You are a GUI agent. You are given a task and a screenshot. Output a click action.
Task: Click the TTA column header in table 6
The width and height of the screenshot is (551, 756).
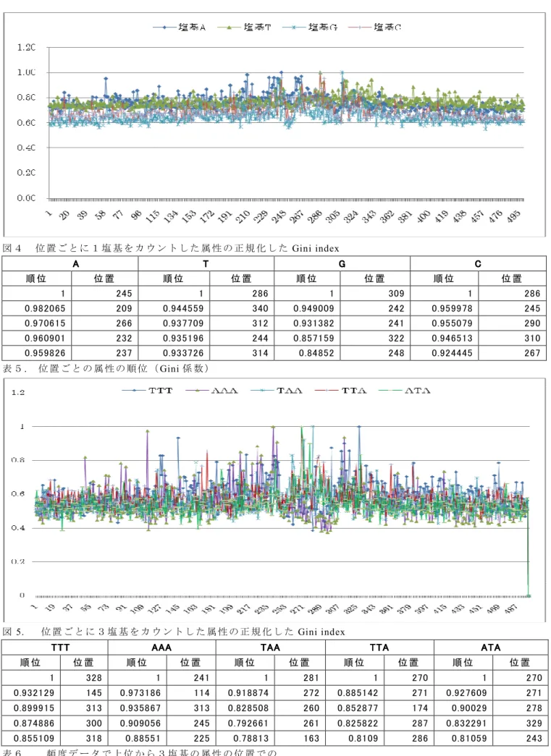[379, 647]
